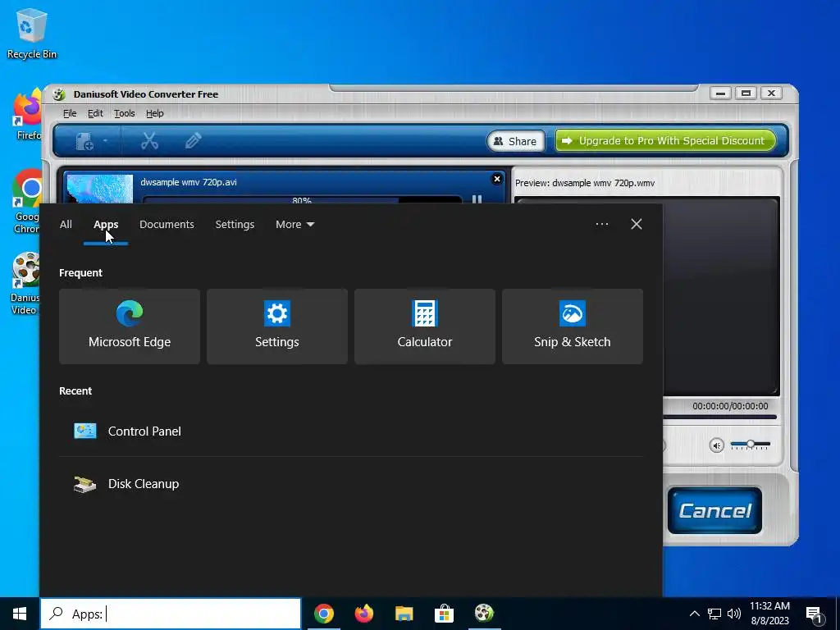Adjust the preview volume slider

pyautogui.click(x=750, y=444)
